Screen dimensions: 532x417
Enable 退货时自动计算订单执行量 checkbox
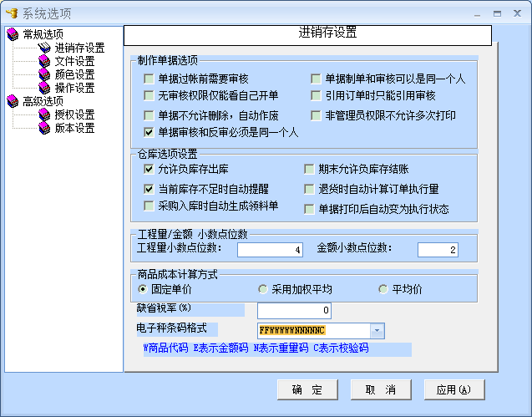(309, 189)
